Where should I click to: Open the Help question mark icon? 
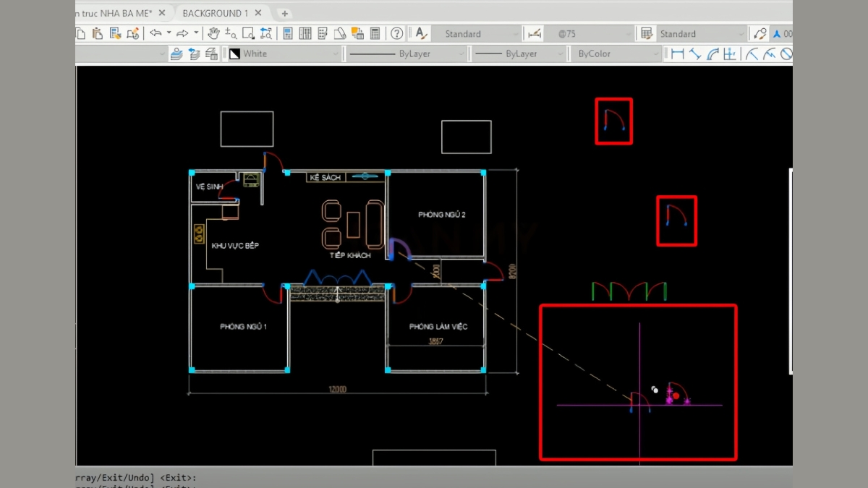(396, 33)
